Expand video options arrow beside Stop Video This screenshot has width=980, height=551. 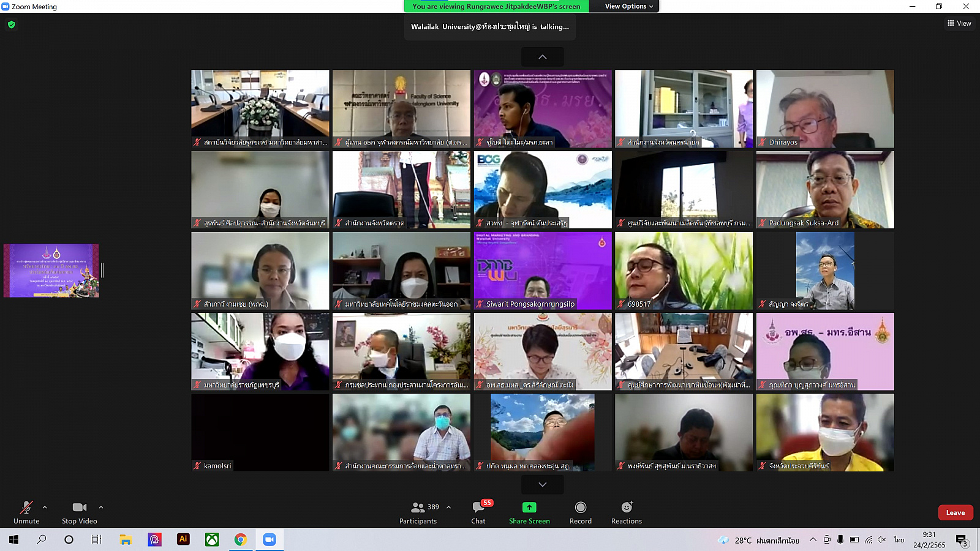(101, 507)
